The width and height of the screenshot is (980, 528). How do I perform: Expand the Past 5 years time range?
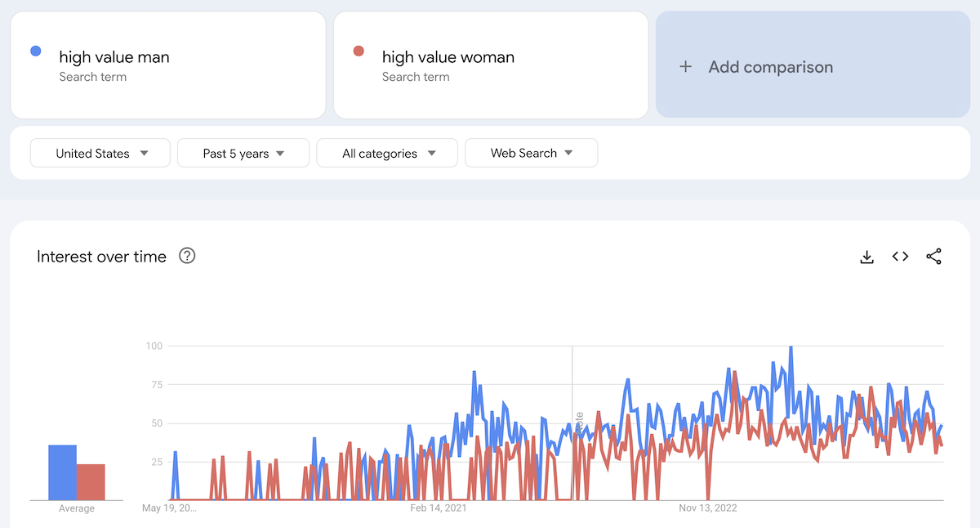pos(243,153)
